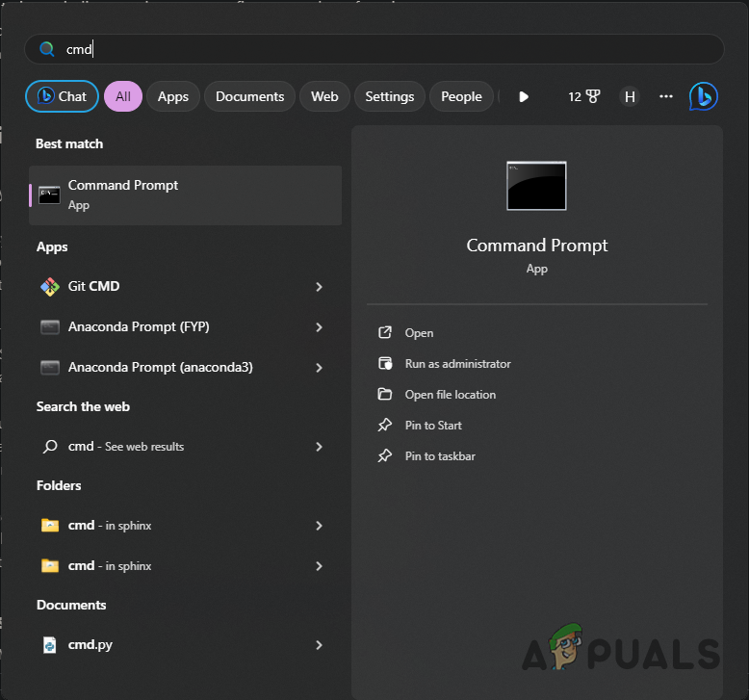Switch to the People filter tab

(461, 96)
